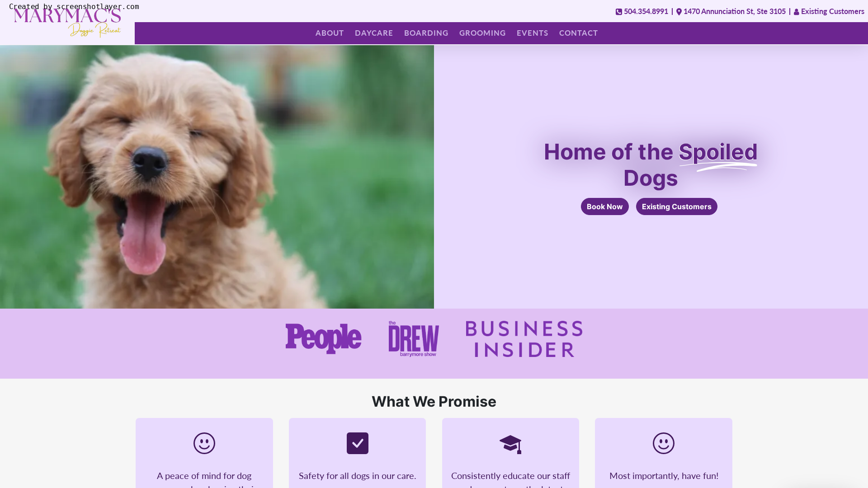Open the About menu item
This screenshot has height=488, width=868.
click(330, 33)
